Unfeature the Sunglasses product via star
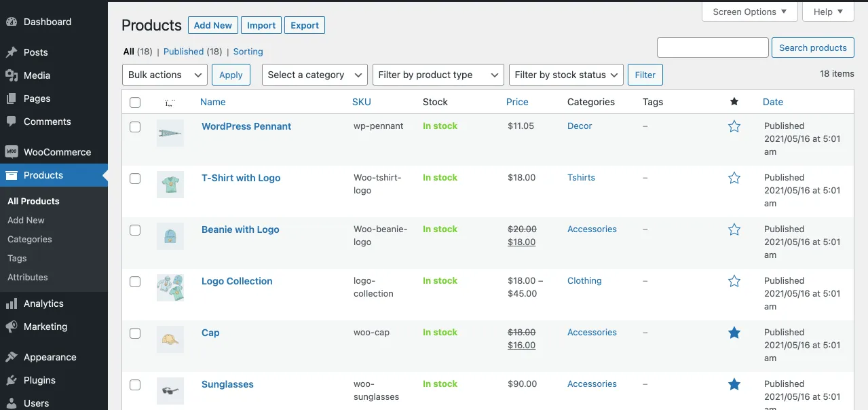This screenshot has height=410, width=868. [734, 384]
